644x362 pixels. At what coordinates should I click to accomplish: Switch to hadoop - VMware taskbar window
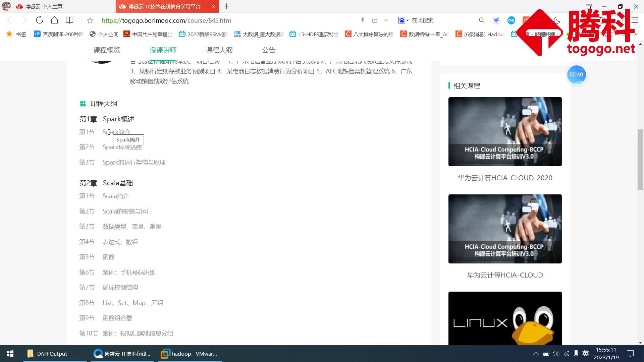pos(190,354)
